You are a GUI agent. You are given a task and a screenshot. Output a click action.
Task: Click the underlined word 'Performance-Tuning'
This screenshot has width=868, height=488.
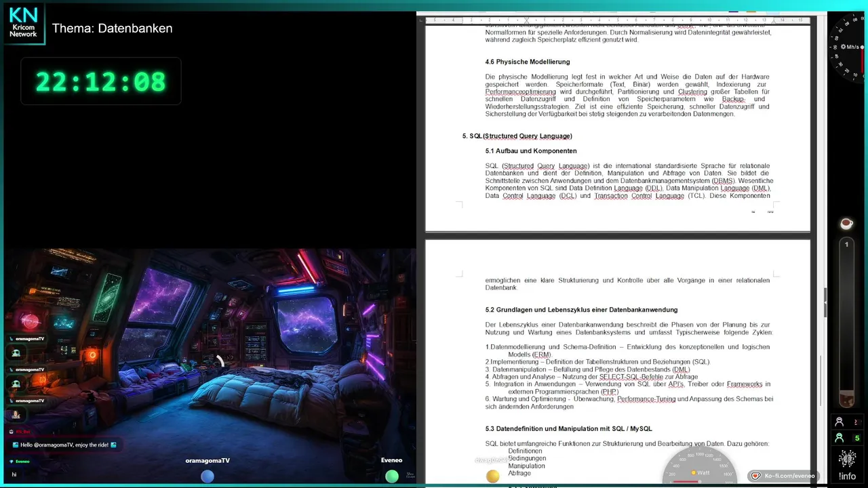coord(646,399)
